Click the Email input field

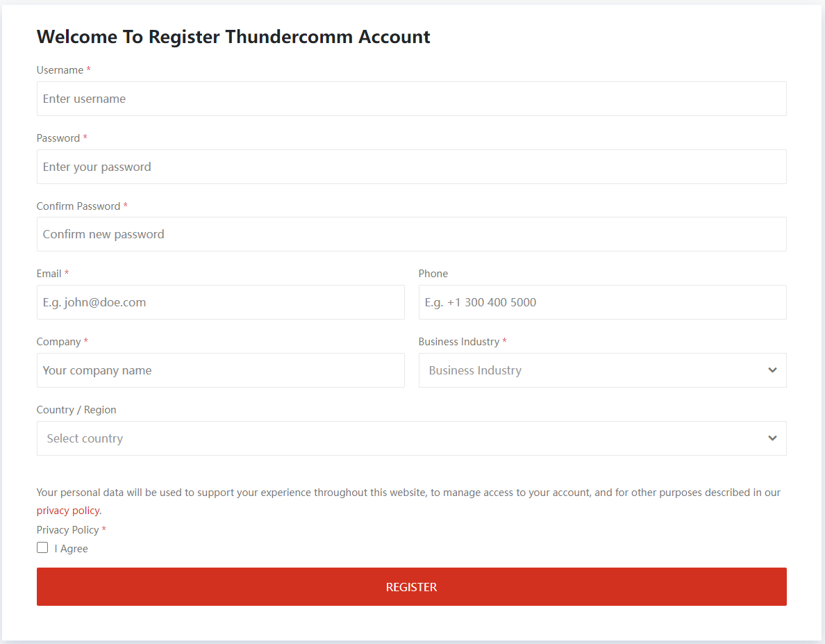(220, 302)
